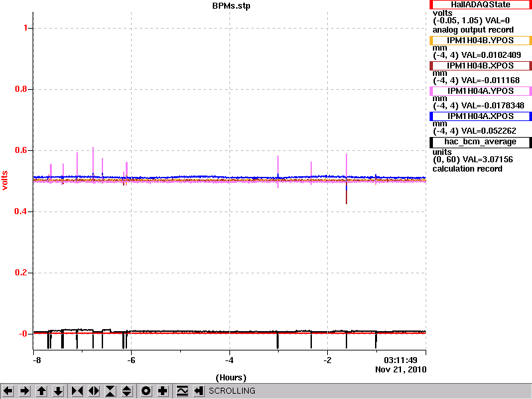Pan the plot up with the up arrow
The image size is (532, 399).
tap(41, 391)
